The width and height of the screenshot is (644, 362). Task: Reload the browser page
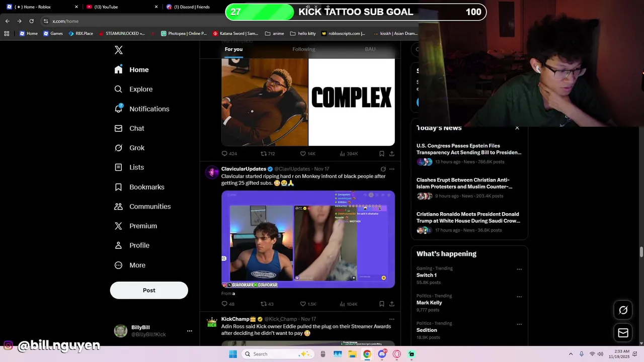coord(31,21)
